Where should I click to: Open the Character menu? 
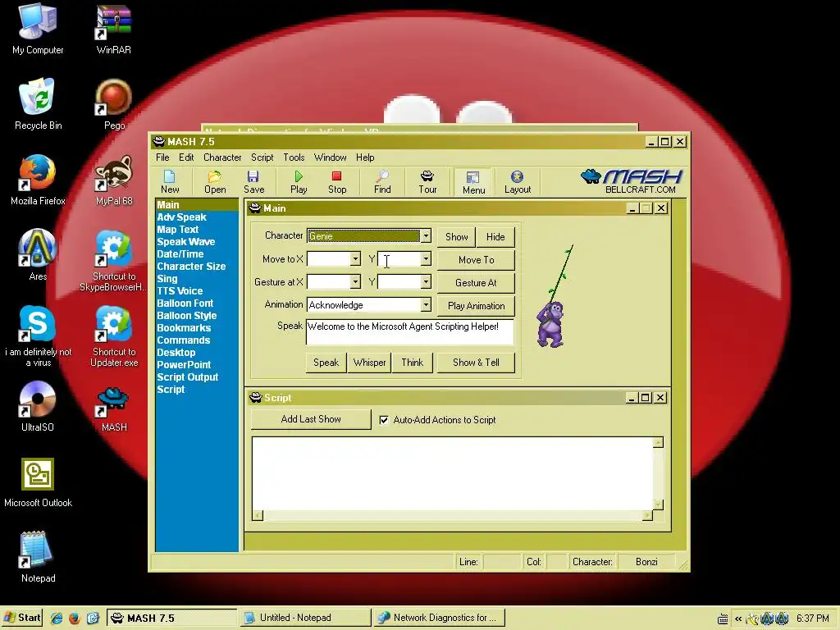point(222,157)
